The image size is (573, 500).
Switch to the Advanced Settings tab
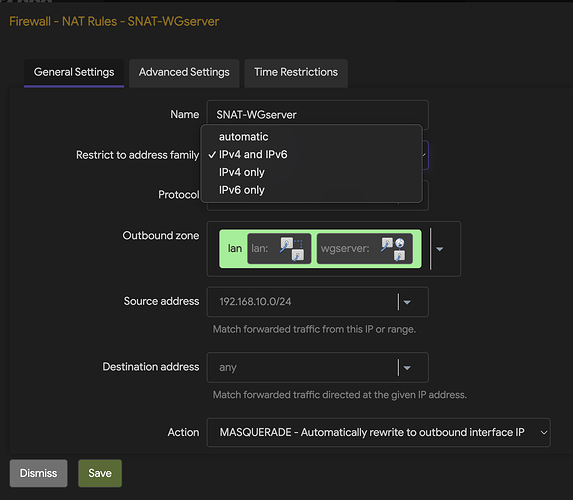[x=184, y=72]
